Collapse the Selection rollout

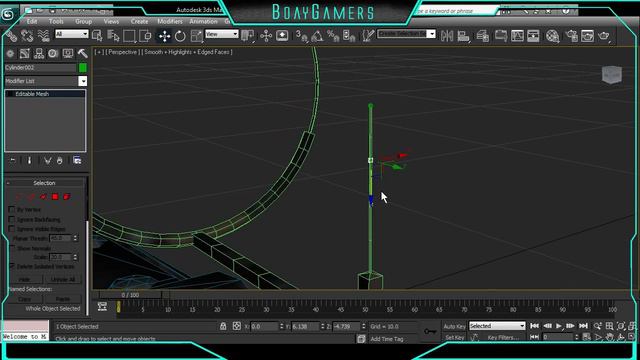[44, 183]
